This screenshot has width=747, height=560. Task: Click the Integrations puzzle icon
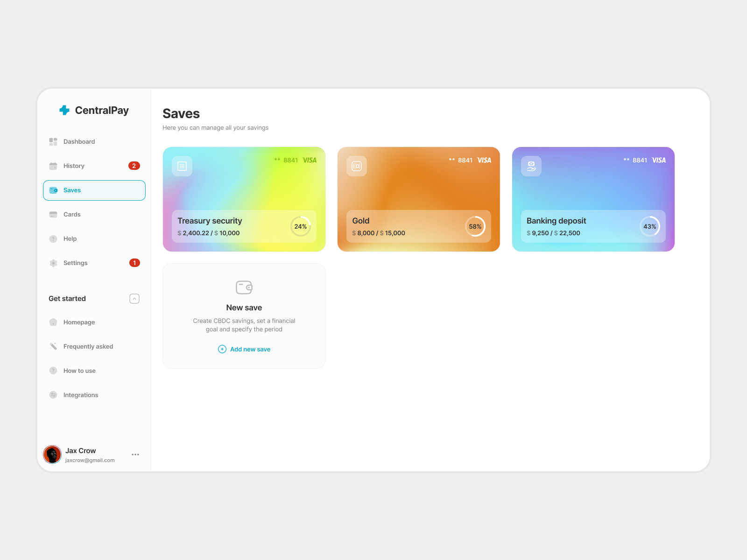[53, 395]
